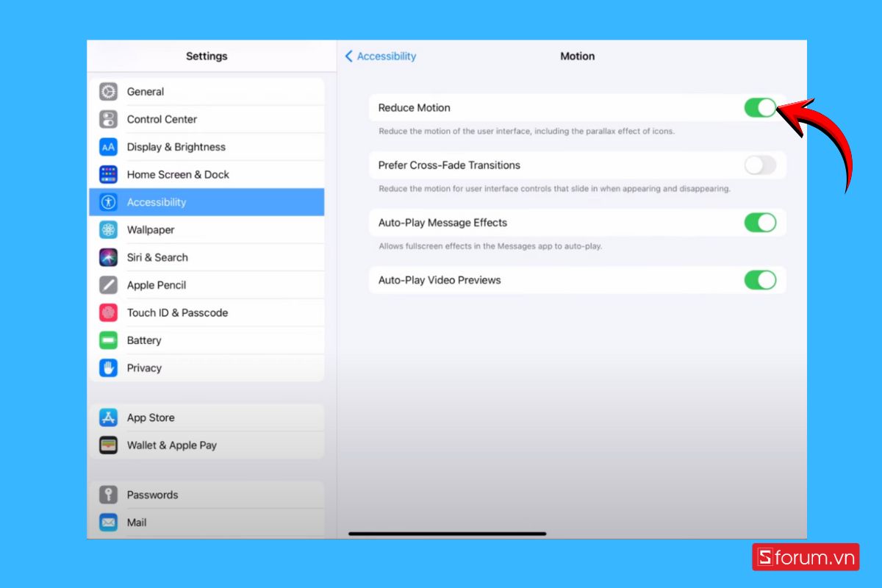Tap the home indicator bar
882x588 pixels.
point(447,534)
